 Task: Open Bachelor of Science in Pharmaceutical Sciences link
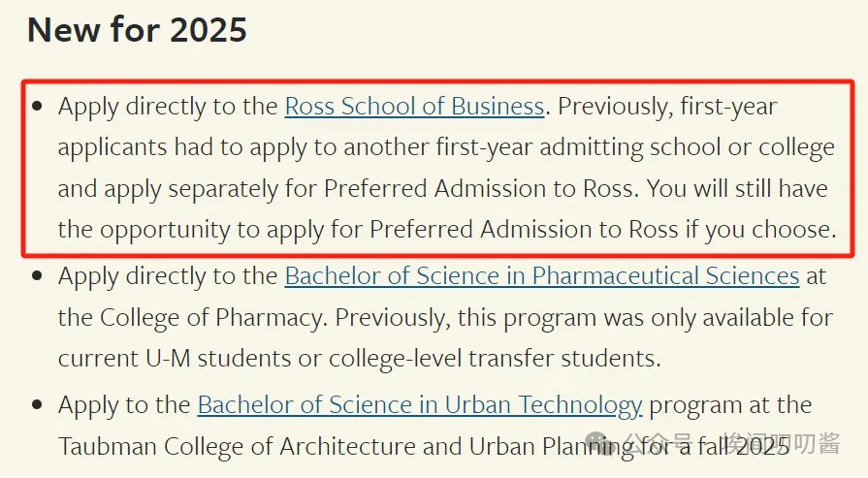click(542, 276)
